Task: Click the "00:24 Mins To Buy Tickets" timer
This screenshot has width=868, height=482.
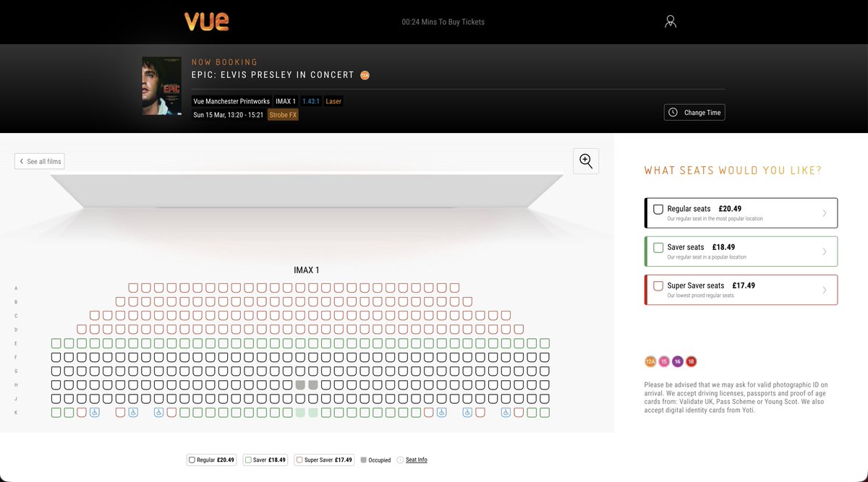Action: pyautogui.click(x=443, y=22)
